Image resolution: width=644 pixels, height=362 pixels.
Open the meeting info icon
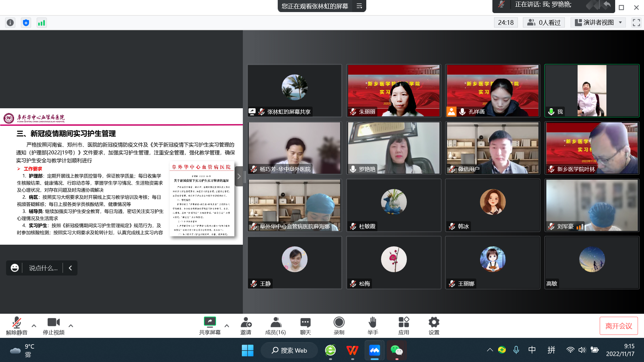pyautogui.click(x=10, y=22)
